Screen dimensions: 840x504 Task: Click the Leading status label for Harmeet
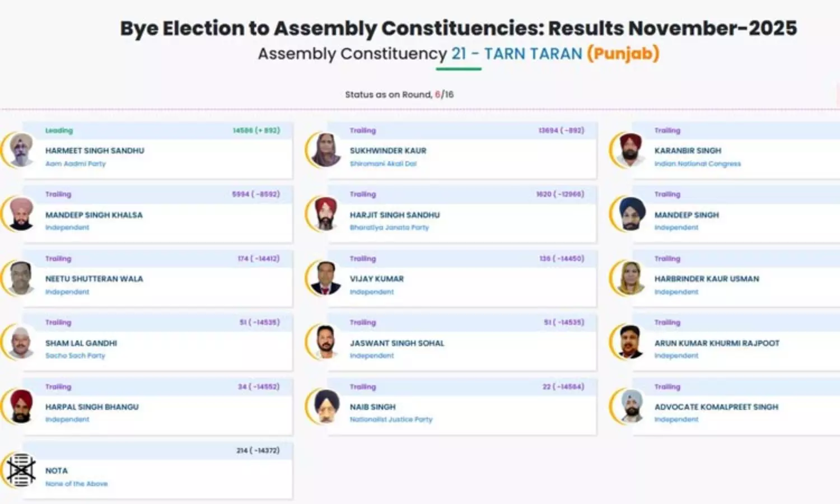coord(59,130)
